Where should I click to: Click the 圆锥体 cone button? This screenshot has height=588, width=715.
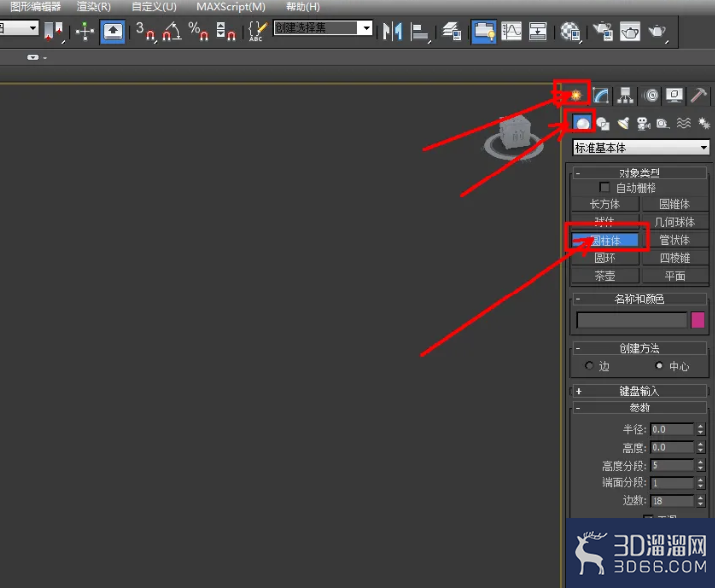coord(675,204)
